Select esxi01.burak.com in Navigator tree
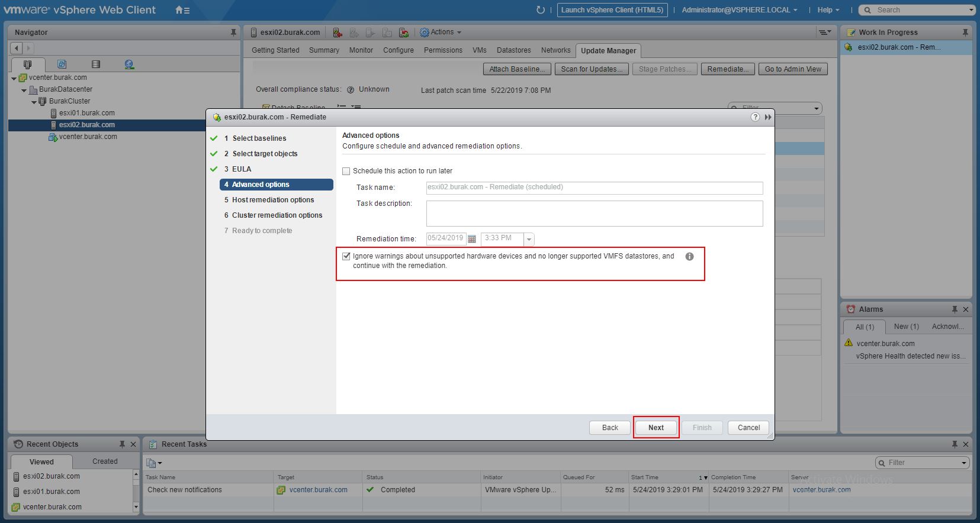The image size is (980, 523). tap(86, 113)
